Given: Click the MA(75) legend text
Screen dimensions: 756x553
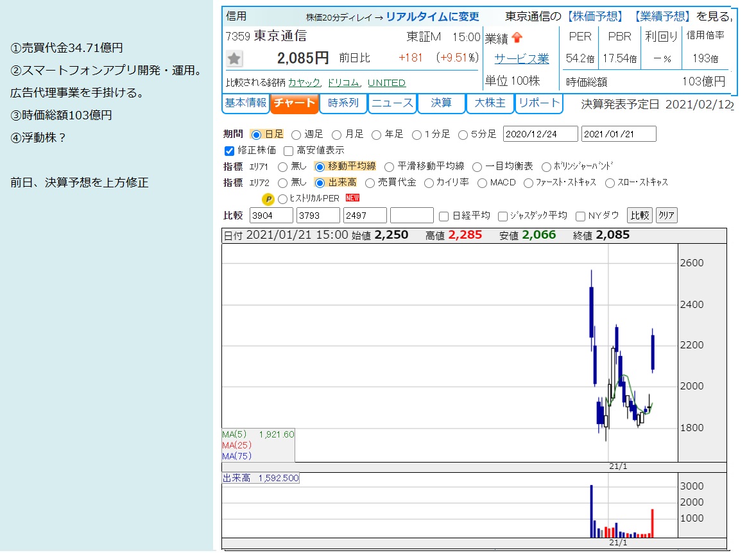Looking at the screenshot, I should [x=237, y=456].
